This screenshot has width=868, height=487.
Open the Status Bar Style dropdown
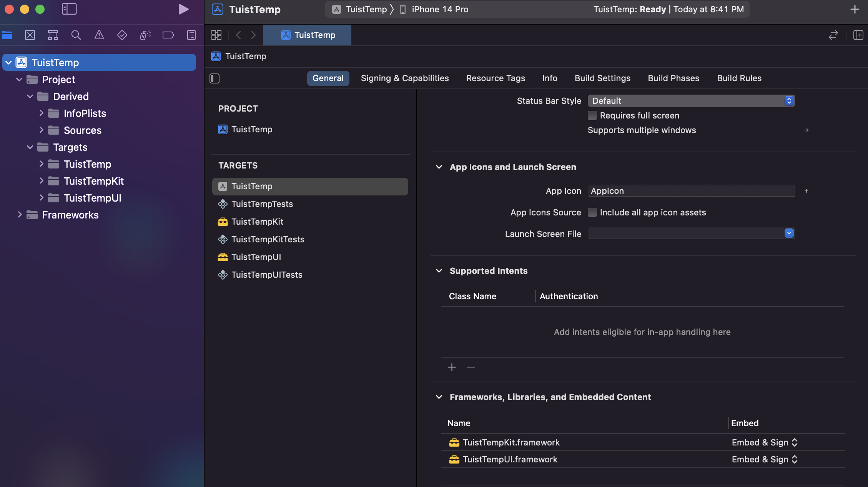(x=691, y=101)
